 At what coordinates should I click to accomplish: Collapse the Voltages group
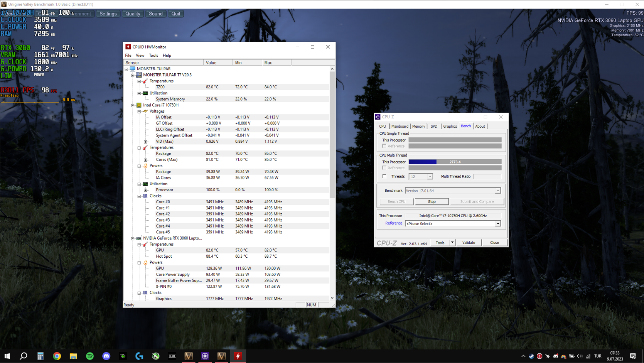coord(139,111)
